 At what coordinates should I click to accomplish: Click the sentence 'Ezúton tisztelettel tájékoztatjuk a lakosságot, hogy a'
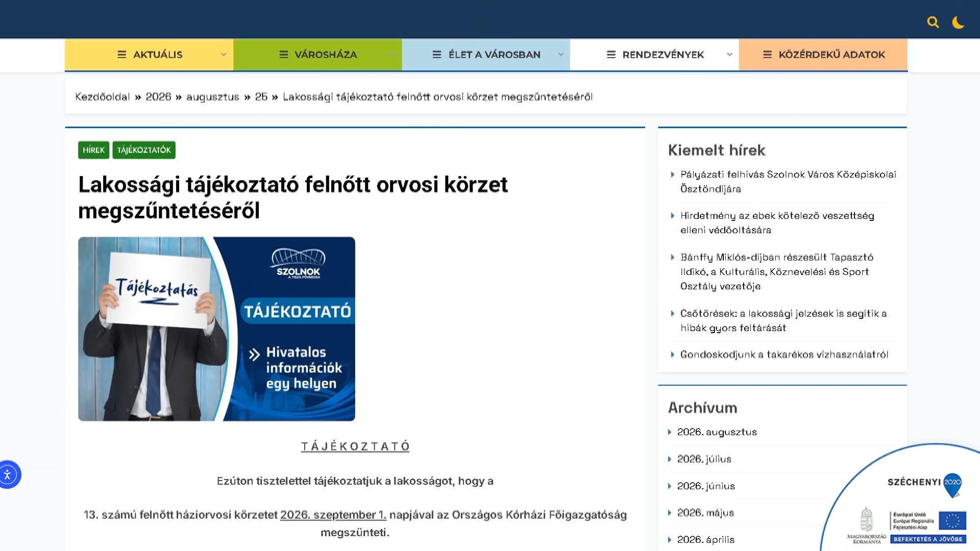[x=355, y=481]
